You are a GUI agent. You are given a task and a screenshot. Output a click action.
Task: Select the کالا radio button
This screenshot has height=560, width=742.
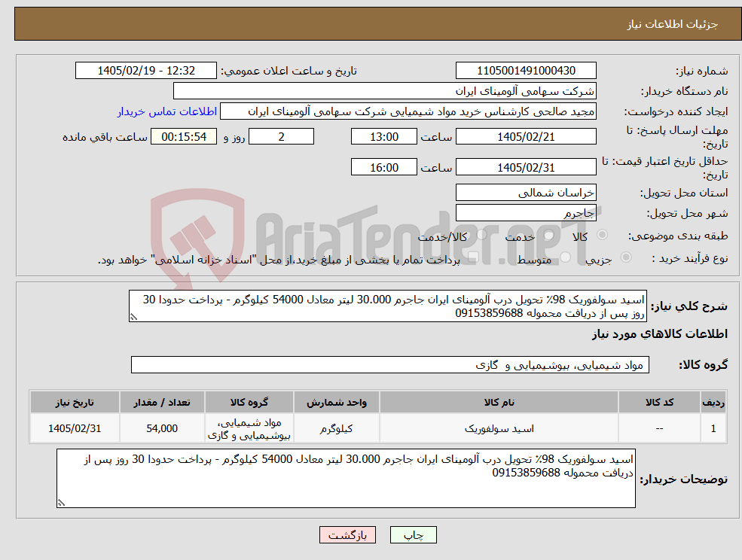point(603,235)
